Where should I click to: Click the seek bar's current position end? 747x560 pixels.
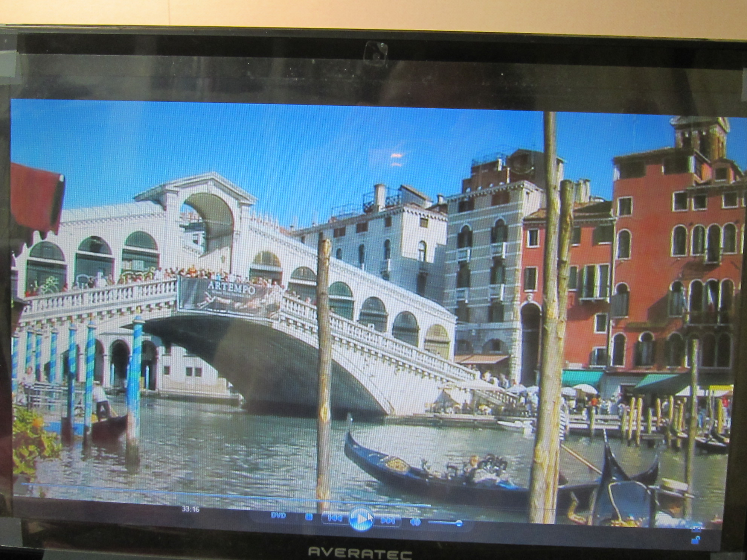pos(429,506)
